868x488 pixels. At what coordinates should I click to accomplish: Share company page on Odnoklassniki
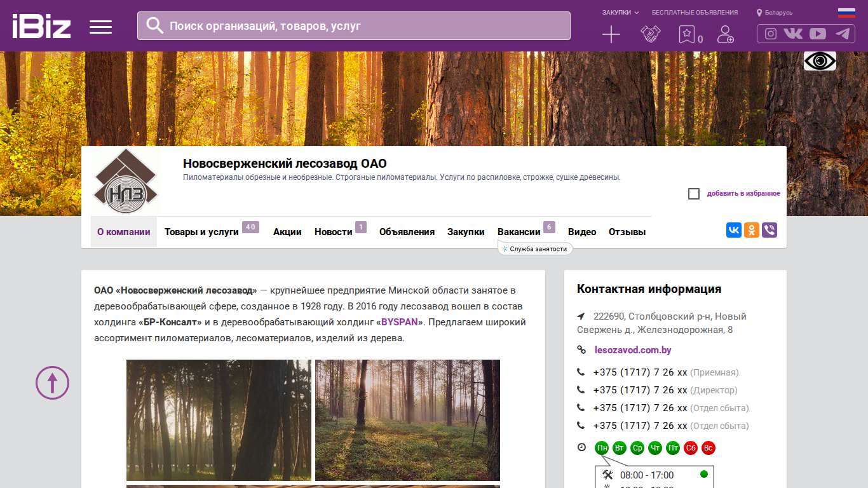click(752, 230)
